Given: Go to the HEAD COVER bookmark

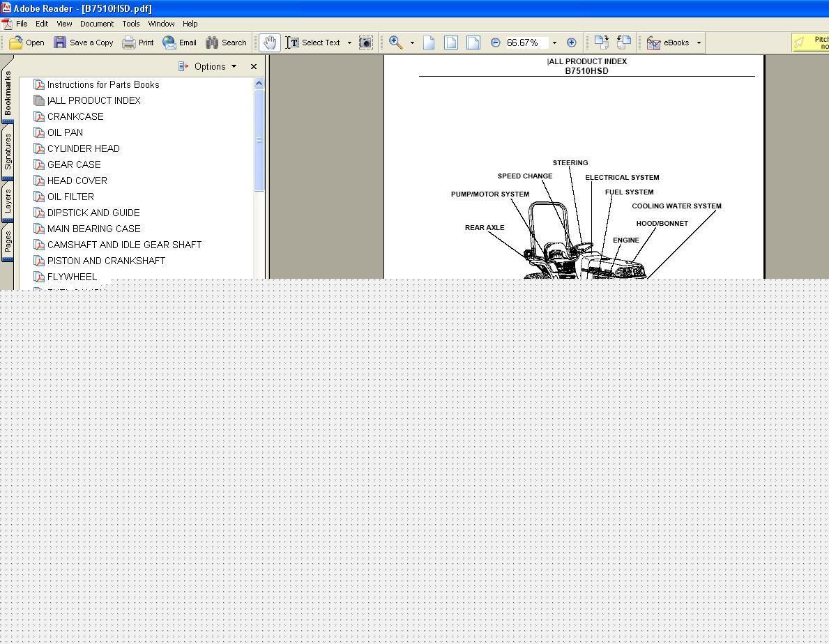Looking at the screenshot, I should click(x=77, y=181).
